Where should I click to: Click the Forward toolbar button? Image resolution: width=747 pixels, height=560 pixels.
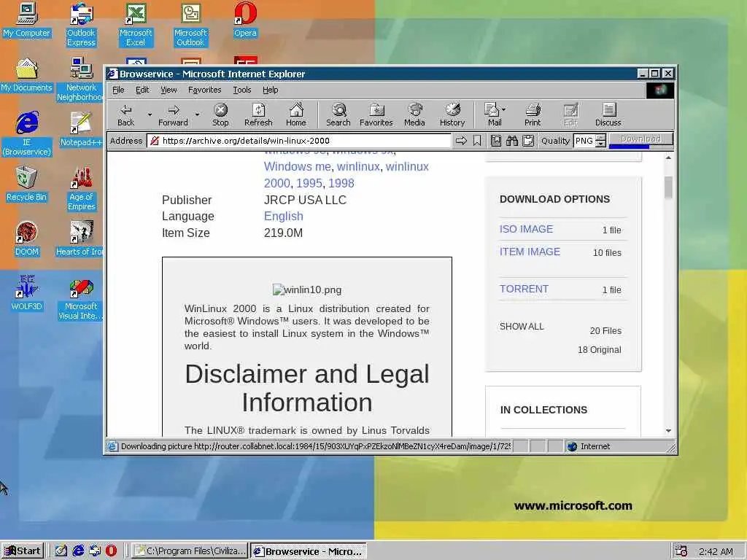point(173,114)
